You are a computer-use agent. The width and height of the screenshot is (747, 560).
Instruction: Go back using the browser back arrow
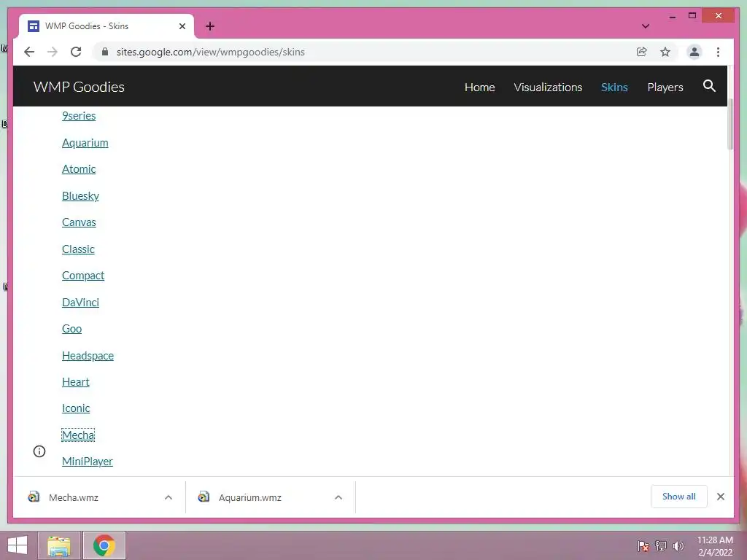tap(29, 52)
